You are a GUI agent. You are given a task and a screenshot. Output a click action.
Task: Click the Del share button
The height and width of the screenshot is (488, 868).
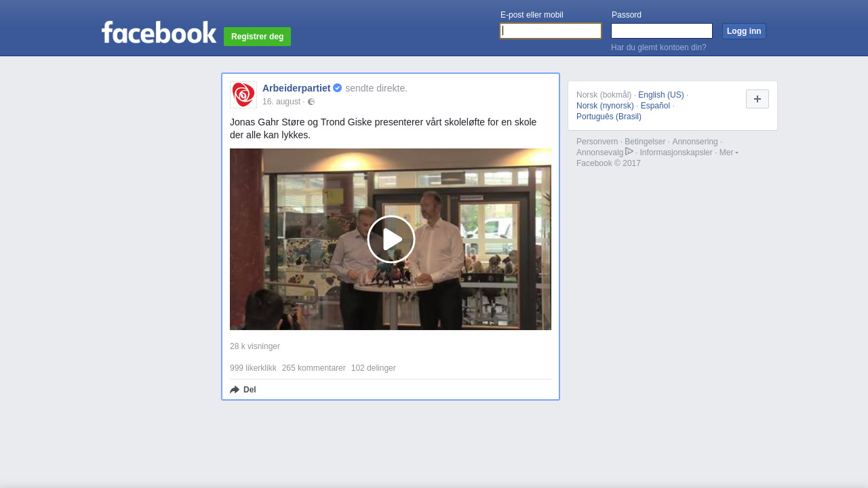(x=243, y=390)
